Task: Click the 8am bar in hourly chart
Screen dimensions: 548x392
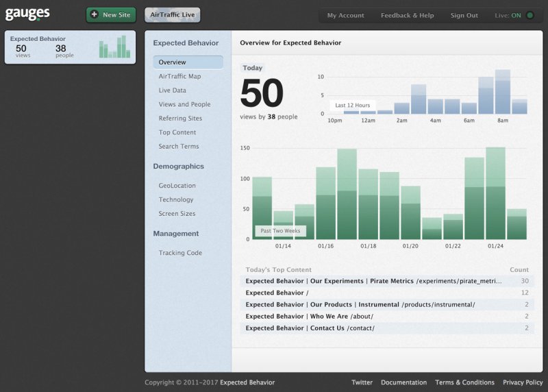Action: tap(503, 92)
